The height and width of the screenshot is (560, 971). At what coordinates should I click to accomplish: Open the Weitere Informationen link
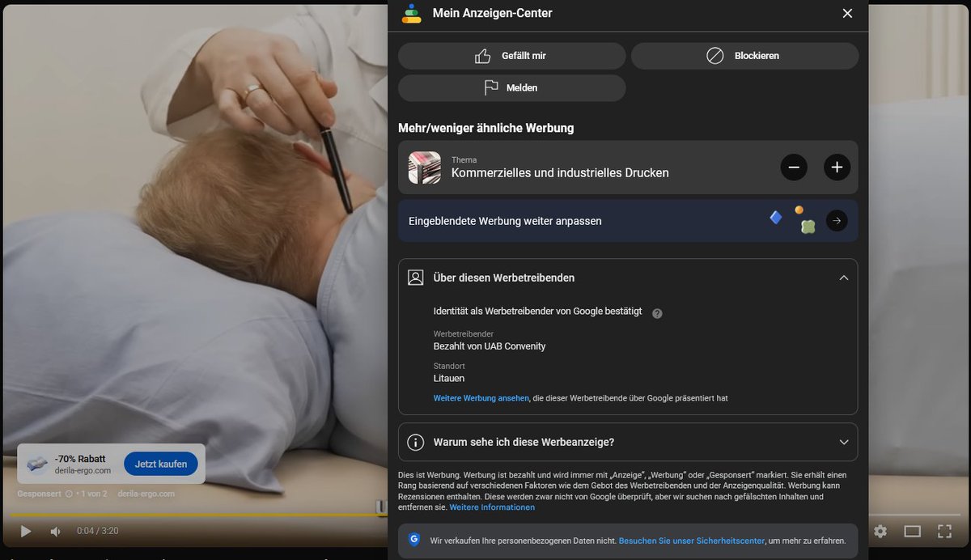(492, 507)
